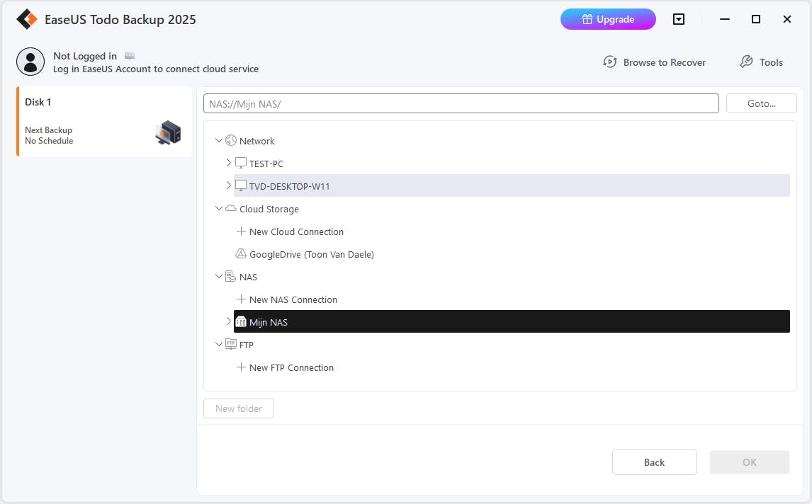
Task: Click the Disk 1 computer backup icon
Action: 169,133
